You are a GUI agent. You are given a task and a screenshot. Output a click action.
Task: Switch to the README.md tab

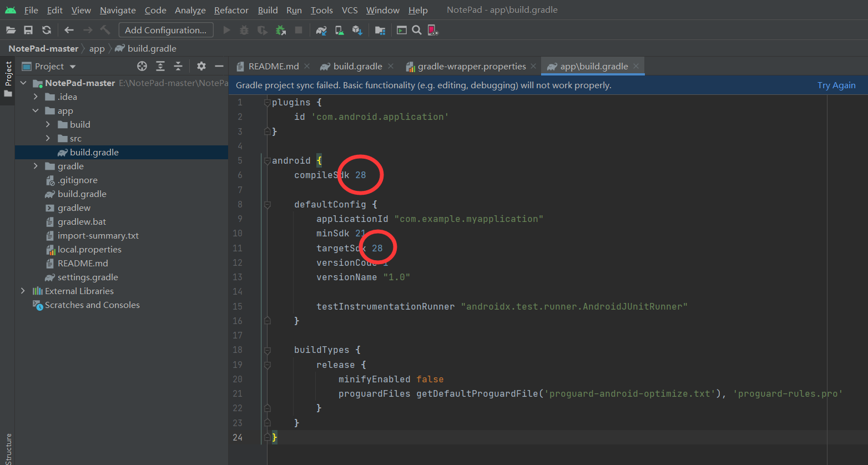coord(274,66)
